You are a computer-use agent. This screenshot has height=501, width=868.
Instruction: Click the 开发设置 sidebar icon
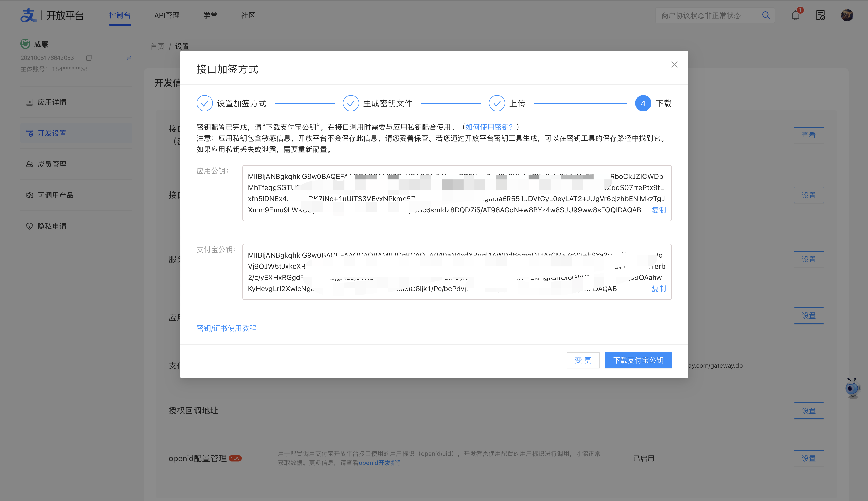(29, 133)
